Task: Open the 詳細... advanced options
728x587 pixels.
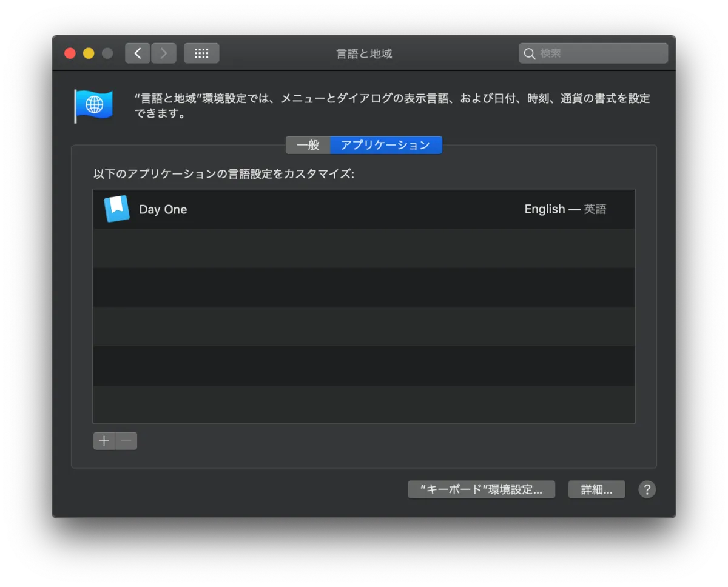Action: pyautogui.click(x=596, y=489)
